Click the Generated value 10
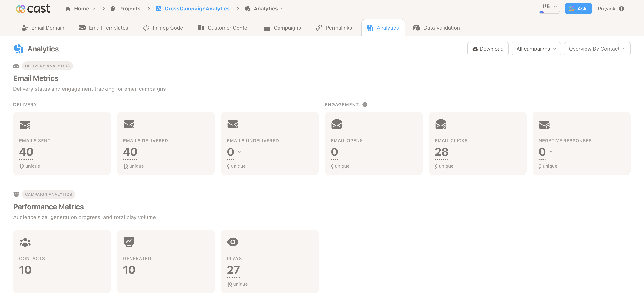This screenshot has height=300, width=644. 129,270
